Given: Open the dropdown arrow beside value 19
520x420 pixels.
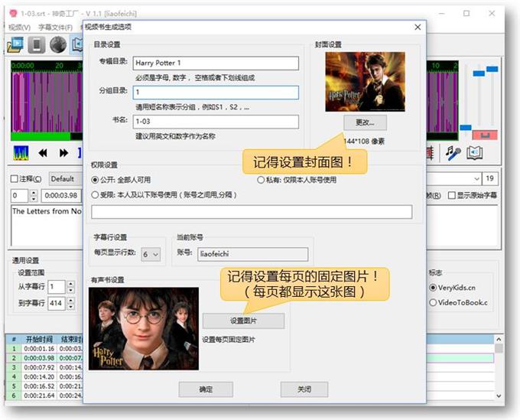Looking at the screenshot, I should pyautogui.click(x=476, y=178).
